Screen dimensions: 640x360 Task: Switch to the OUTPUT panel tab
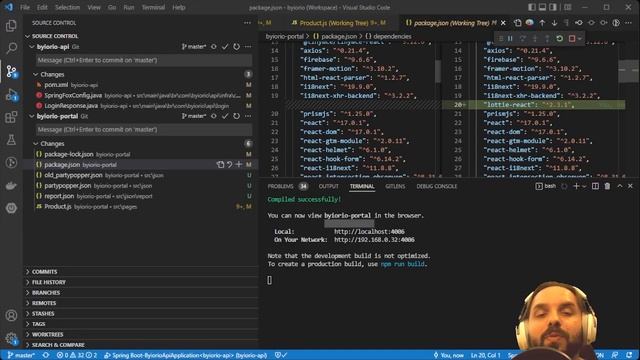click(329, 186)
